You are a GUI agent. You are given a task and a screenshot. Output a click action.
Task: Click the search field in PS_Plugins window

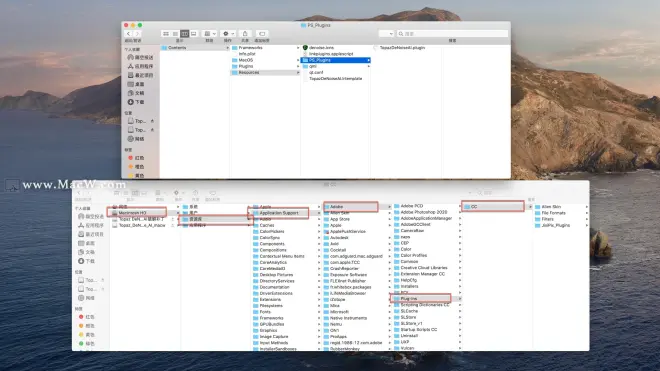point(452,34)
